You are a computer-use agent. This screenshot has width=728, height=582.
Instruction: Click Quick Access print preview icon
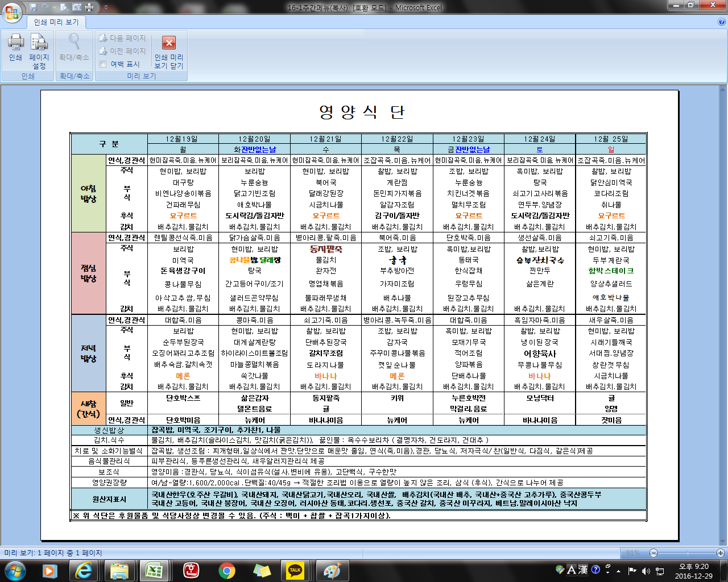pos(64,7)
